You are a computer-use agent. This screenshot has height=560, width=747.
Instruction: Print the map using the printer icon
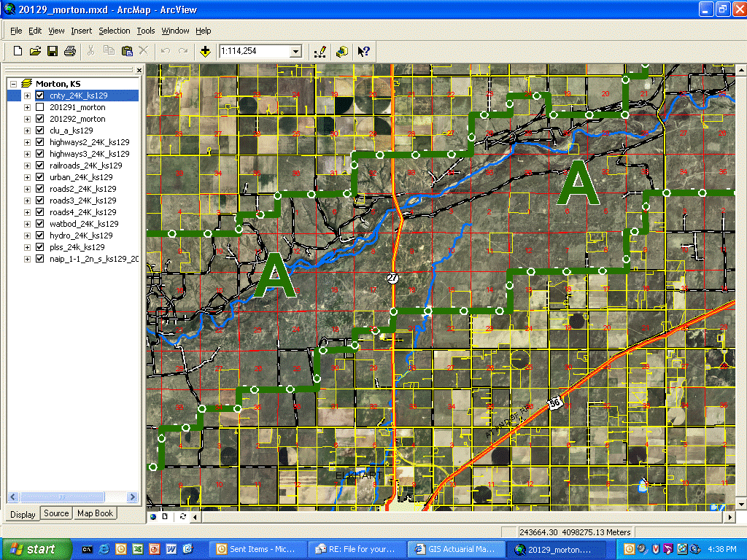tap(70, 51)
